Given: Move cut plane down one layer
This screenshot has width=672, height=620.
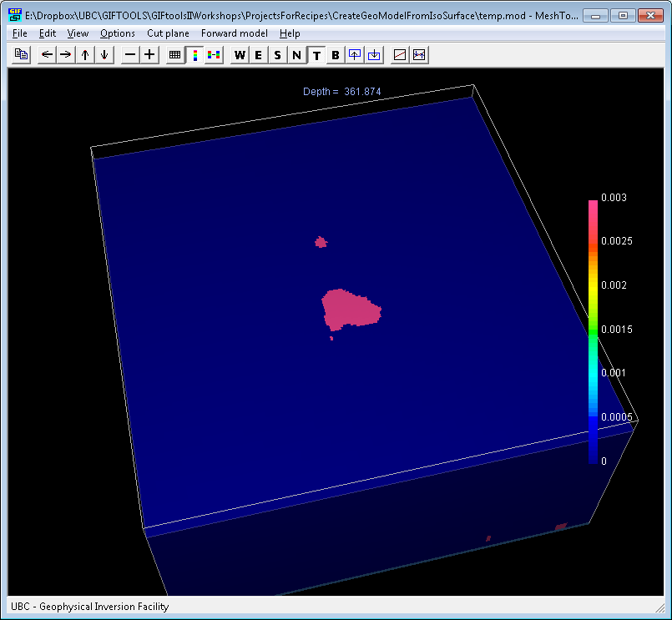Looking at the screenshot, I should point(374,55).
